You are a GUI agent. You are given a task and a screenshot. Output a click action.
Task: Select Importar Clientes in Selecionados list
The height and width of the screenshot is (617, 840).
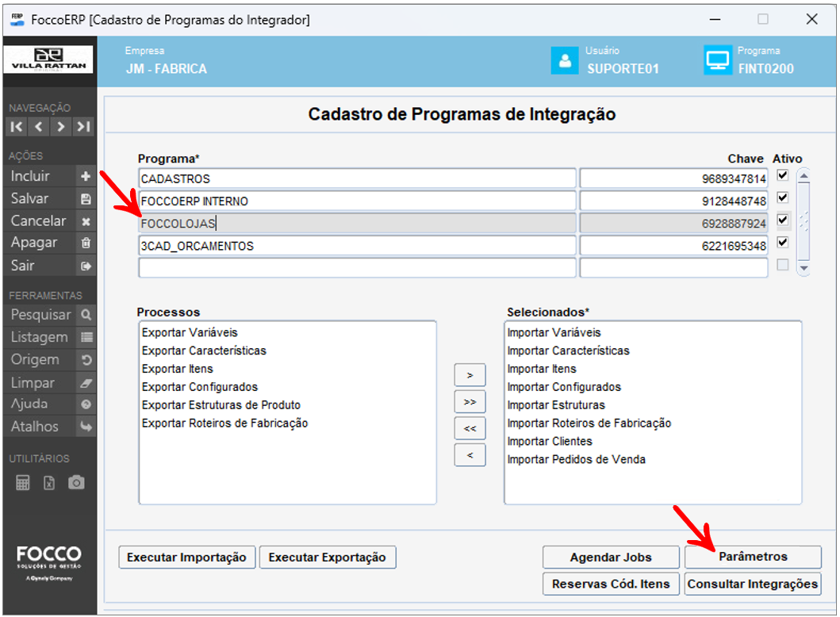click(550, 441)
